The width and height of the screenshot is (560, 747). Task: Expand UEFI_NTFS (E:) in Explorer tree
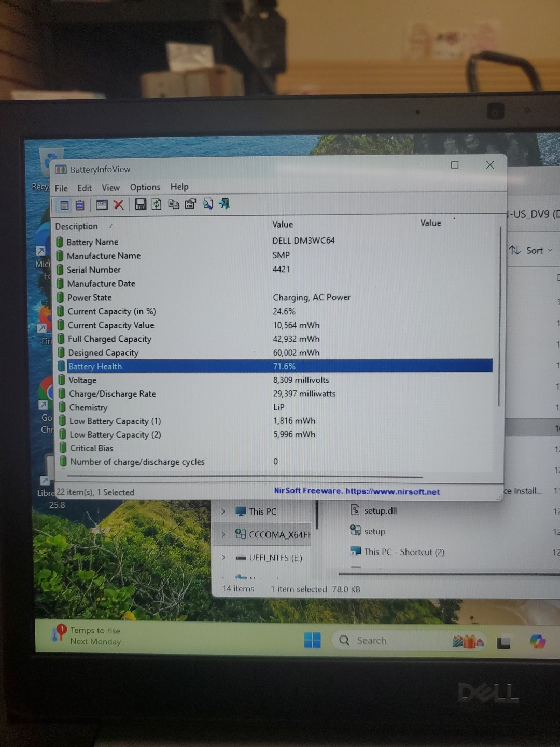pyautogui.click(x=223, y=557)
